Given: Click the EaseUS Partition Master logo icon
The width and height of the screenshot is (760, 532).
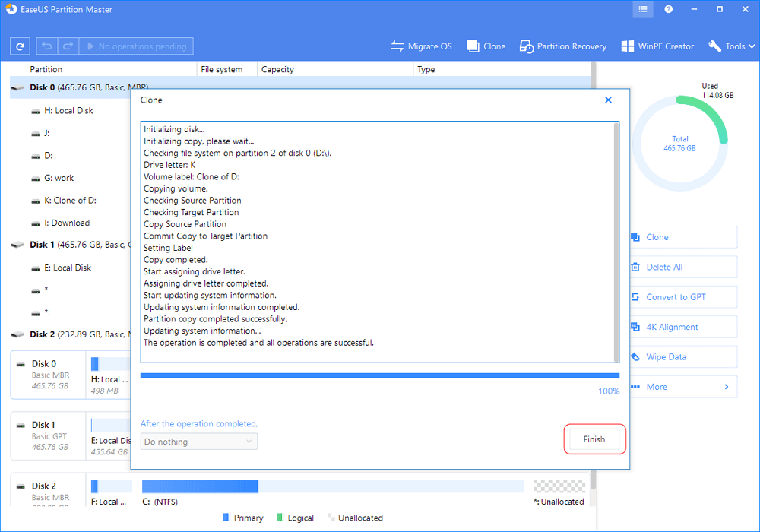Looking at the screenshot, I should pyautogui.click(x=11, y=9).
